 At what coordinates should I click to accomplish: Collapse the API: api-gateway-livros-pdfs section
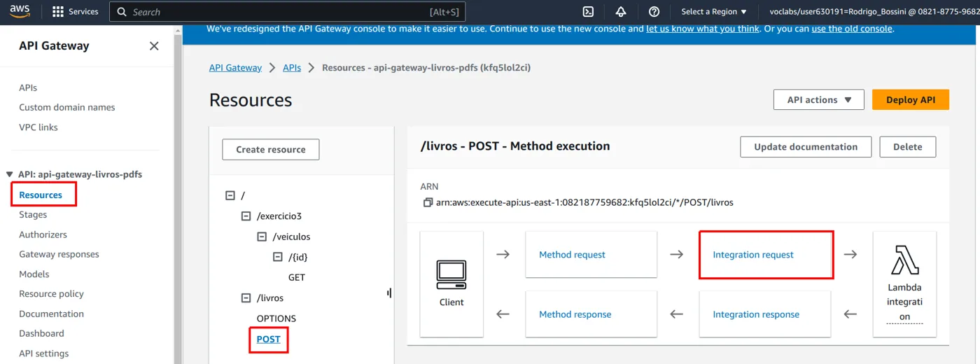(9, 174)
